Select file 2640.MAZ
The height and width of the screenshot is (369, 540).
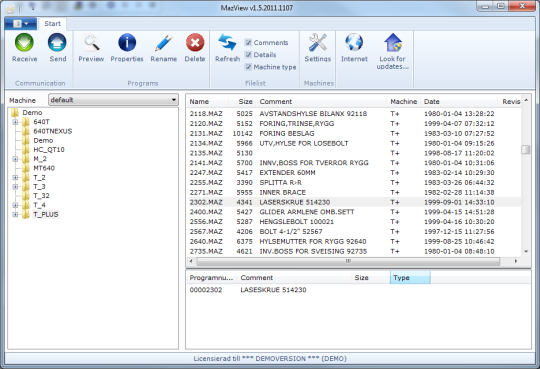click(x=354, y=242)
